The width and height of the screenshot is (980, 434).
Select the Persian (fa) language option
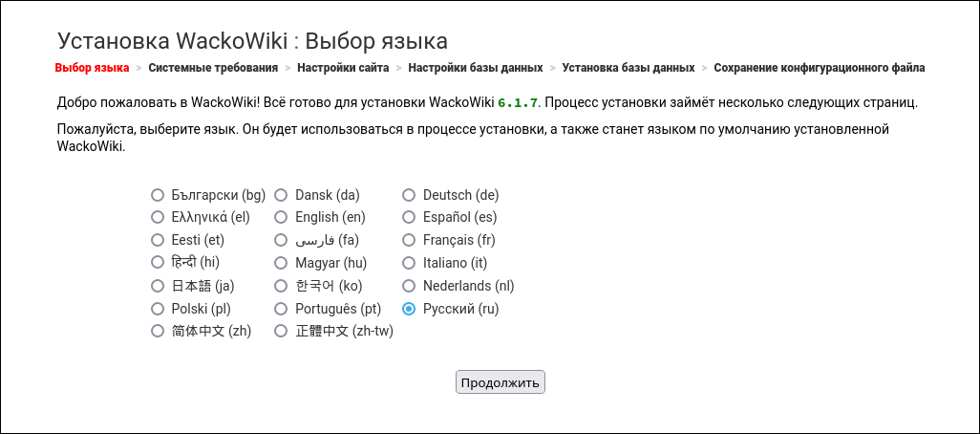click(282, 240)
